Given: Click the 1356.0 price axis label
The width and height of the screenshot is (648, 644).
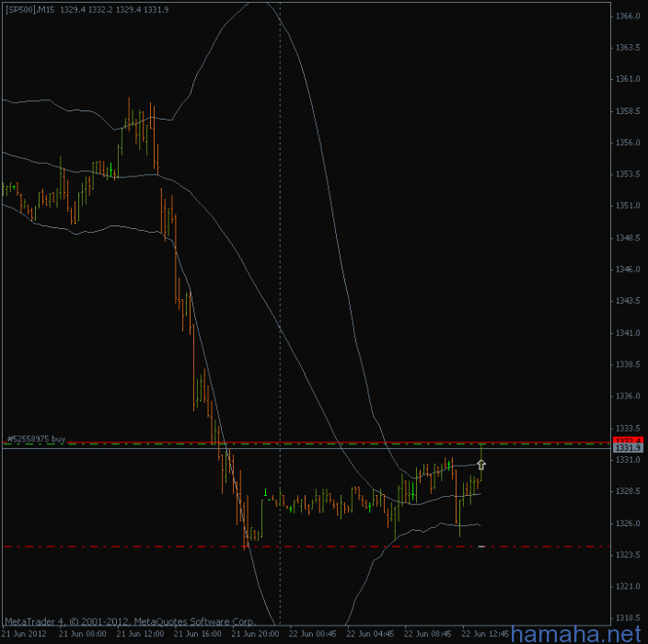Looking at the screenshot, I should [x=628, y=143].
